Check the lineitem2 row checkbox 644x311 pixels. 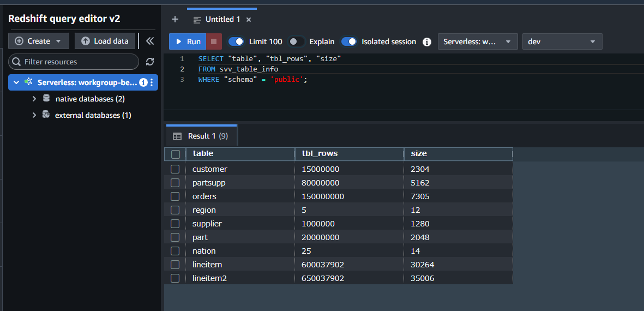175,278
